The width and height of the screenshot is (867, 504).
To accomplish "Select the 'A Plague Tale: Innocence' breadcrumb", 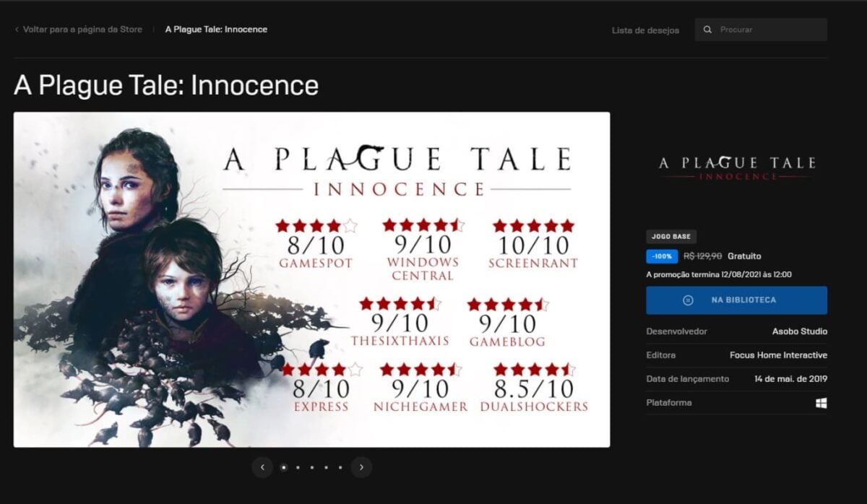I will click(216, 30).
